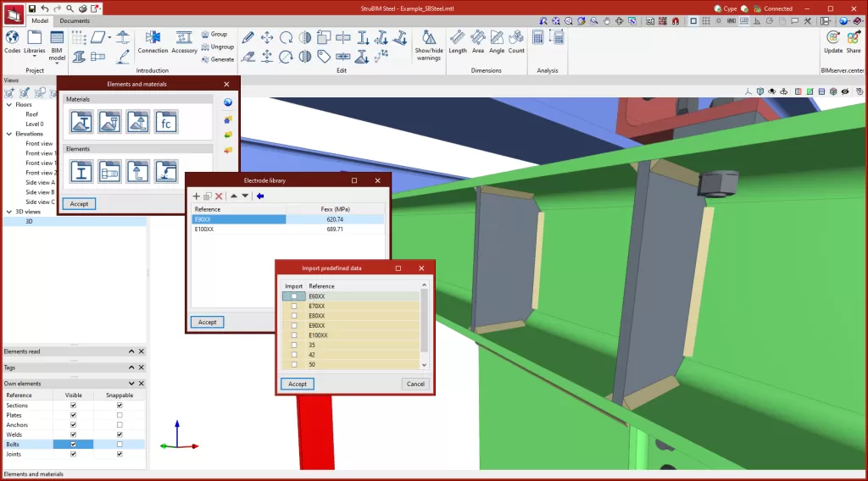Toggle the Sections Visible checkbox
The height and width of the screenshot is (481, 868).
click(x=73, y=406)
